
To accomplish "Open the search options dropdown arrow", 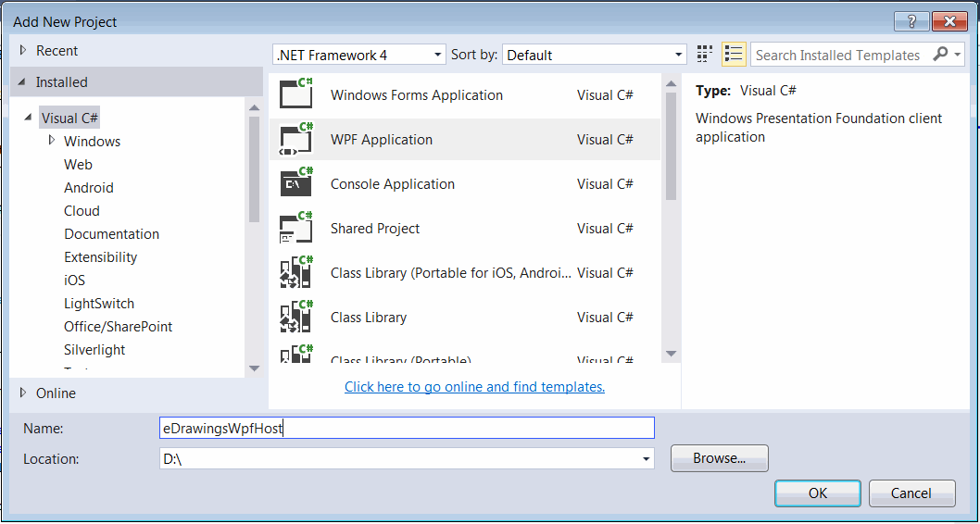I will tap(958, 55).
